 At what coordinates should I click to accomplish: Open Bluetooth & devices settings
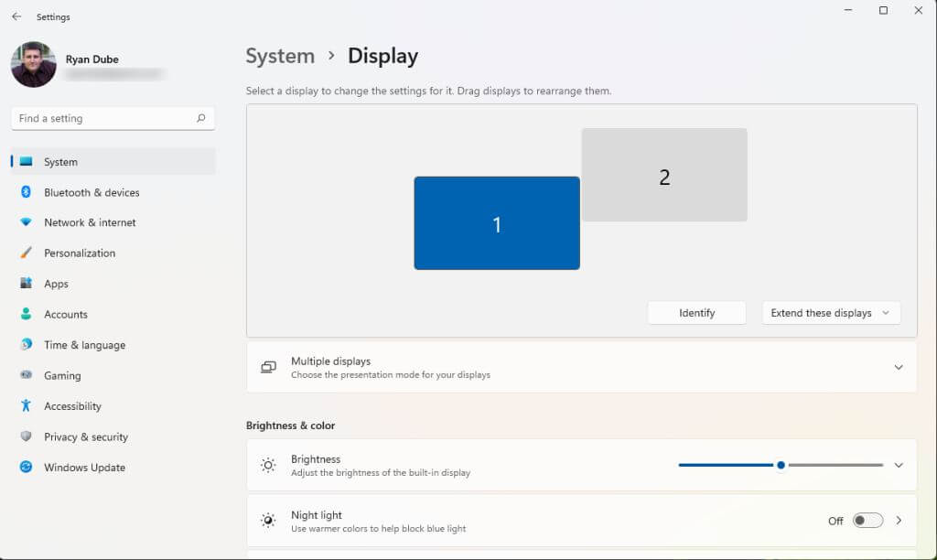coord(92,192)
